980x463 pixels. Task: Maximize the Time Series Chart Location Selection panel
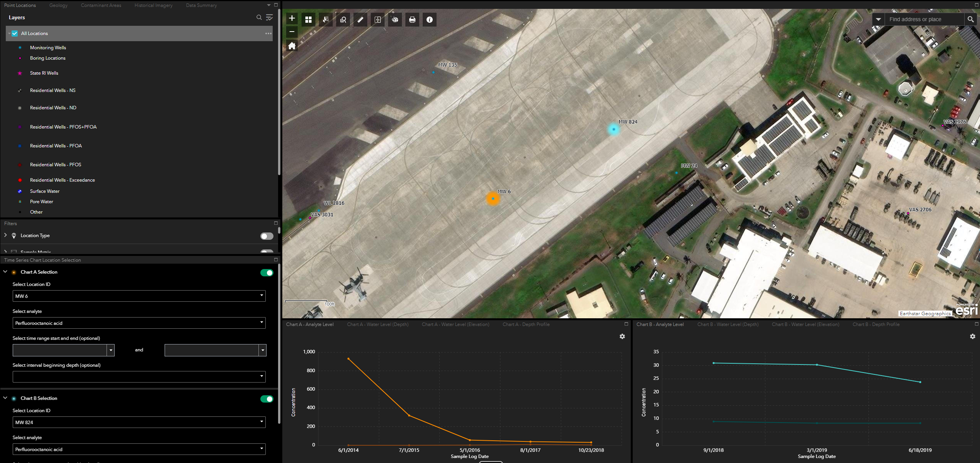276,260
